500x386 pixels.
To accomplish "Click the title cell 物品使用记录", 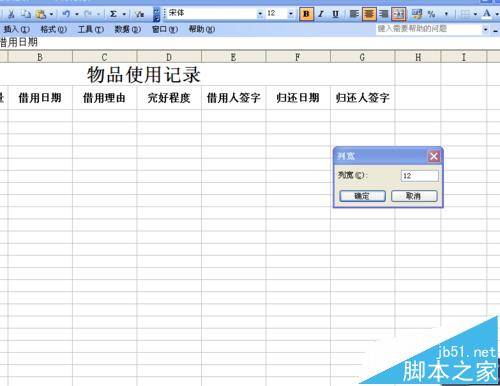I will 144,74.
